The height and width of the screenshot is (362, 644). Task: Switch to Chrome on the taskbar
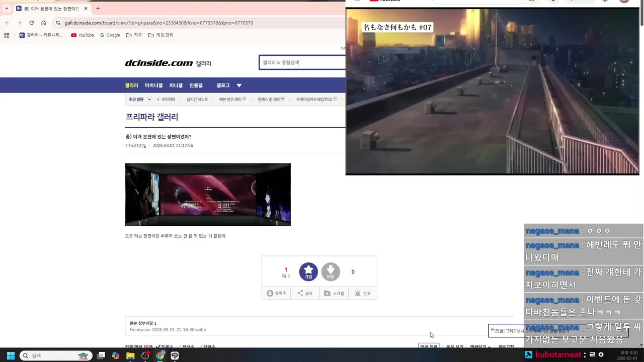point(160,355)
